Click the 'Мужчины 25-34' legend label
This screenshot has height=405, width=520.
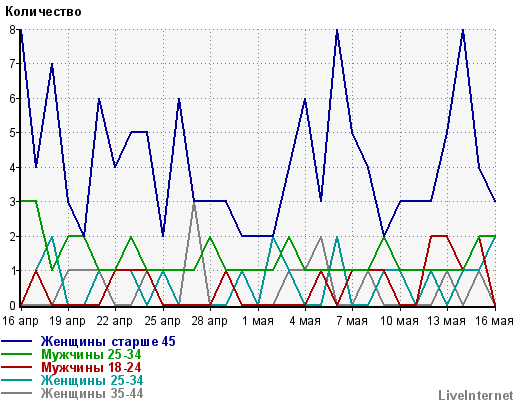coord(91,354)
